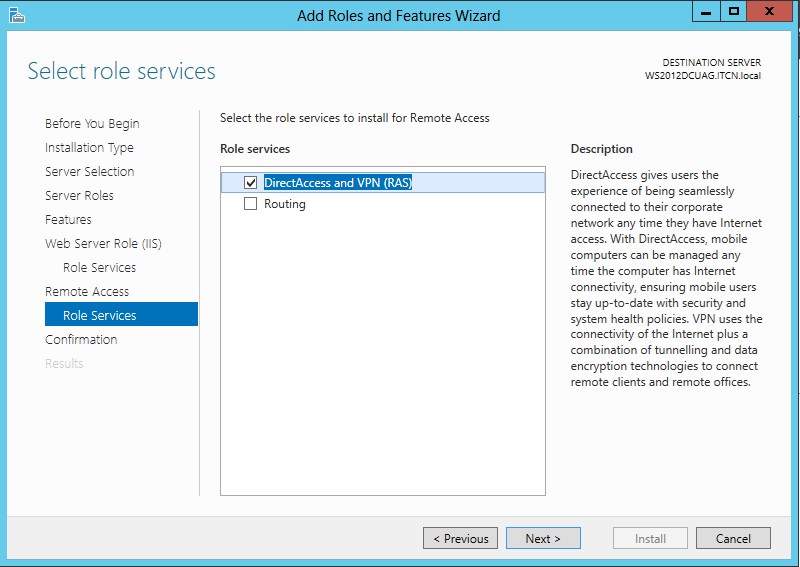Enable the Routing checkbox
This screenshot has height=567, width=800.
pos(251,204)
